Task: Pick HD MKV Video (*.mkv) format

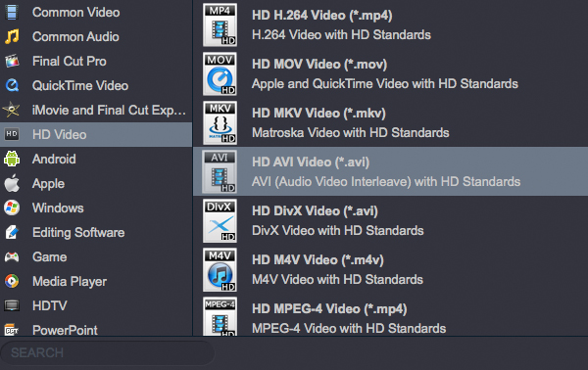Action: coord(390,122)
